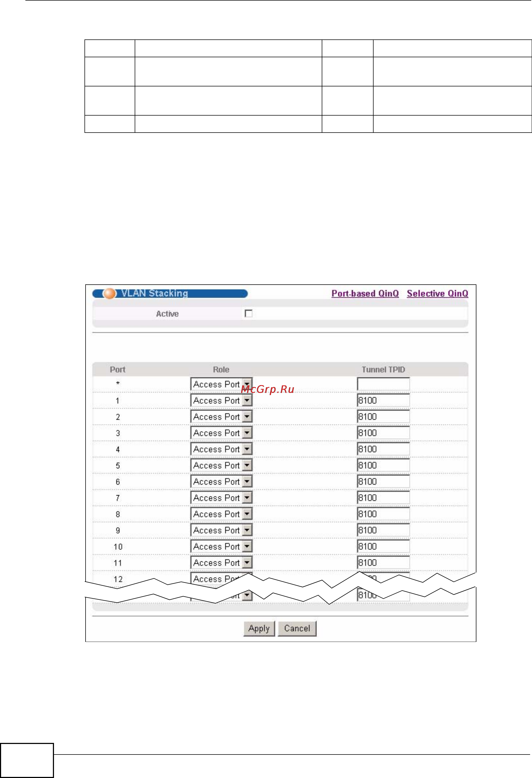The image size is (532, 778).
Task: Open the Role dropdown for port 11
Action: point(222,563)
